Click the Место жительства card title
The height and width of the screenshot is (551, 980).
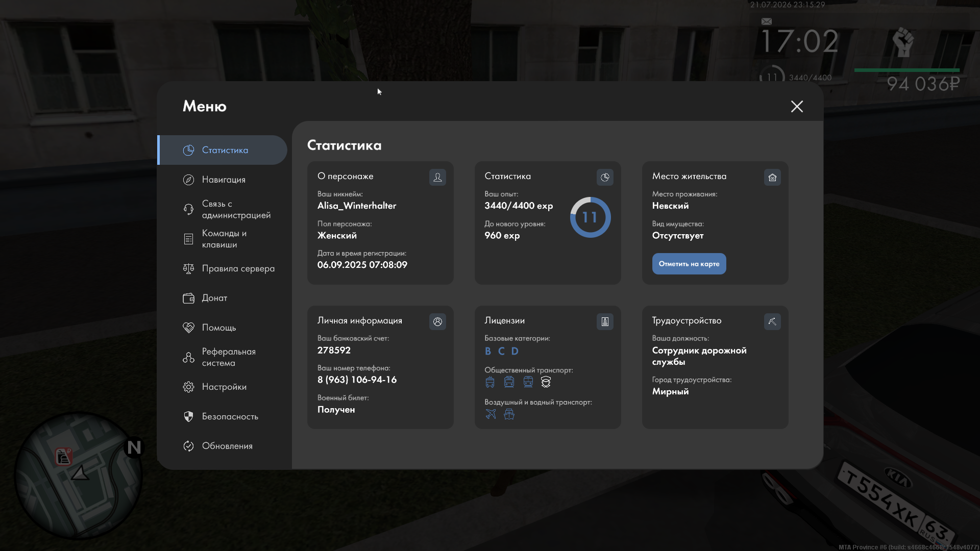(689, 176)
